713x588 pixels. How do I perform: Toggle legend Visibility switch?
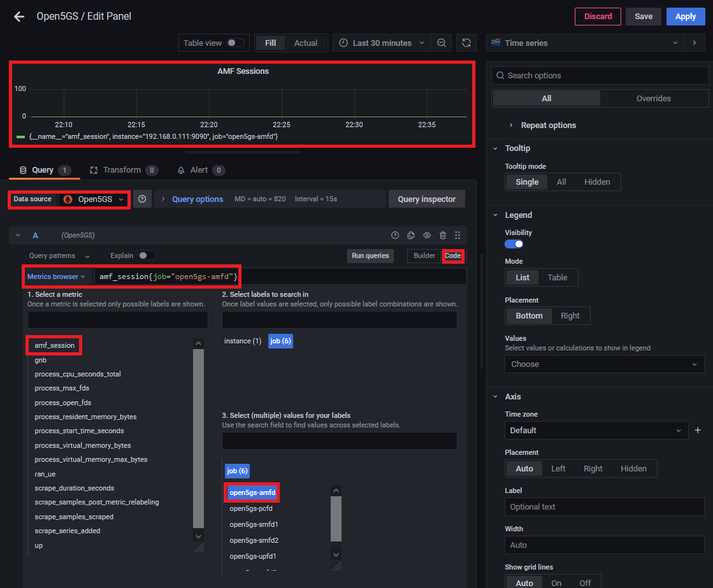pyautogui.click(x=514, y=244)
